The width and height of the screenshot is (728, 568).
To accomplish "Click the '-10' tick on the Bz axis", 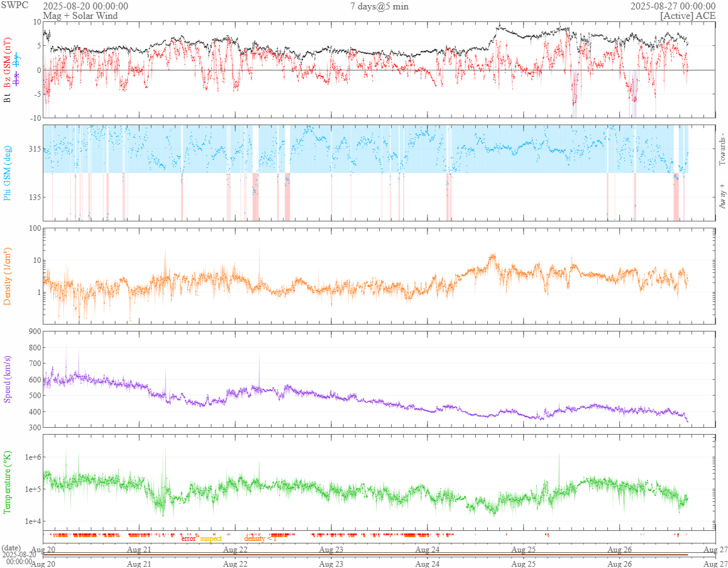I will [x=35, y=118].
